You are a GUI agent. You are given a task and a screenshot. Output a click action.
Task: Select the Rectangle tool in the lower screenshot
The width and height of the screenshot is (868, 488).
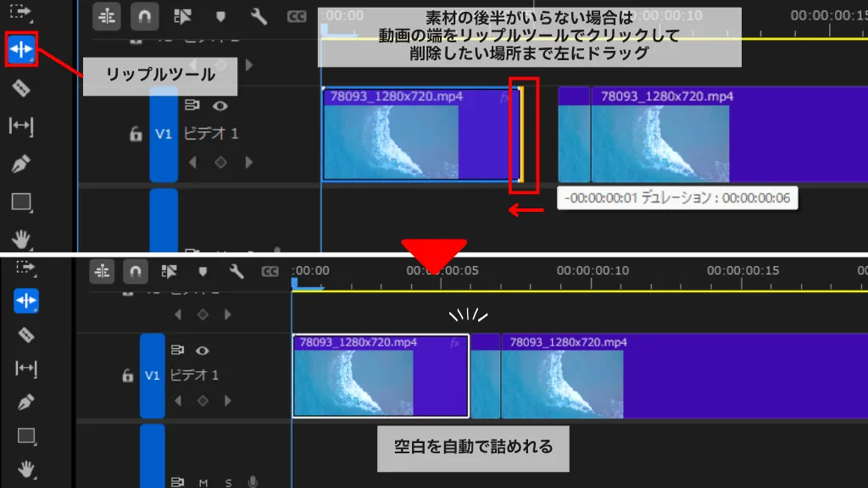(26, 436)
